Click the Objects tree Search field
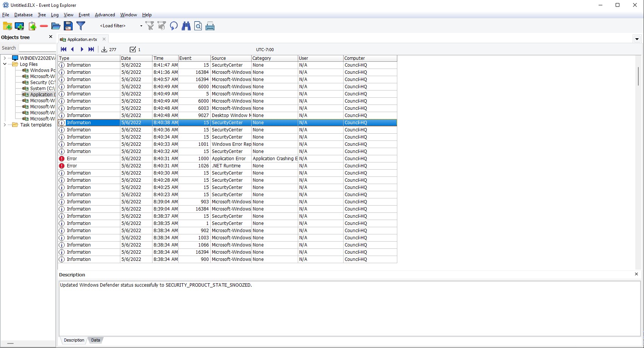Image resolution: width=644 pixels, height=348 pixels. [37, 48]
